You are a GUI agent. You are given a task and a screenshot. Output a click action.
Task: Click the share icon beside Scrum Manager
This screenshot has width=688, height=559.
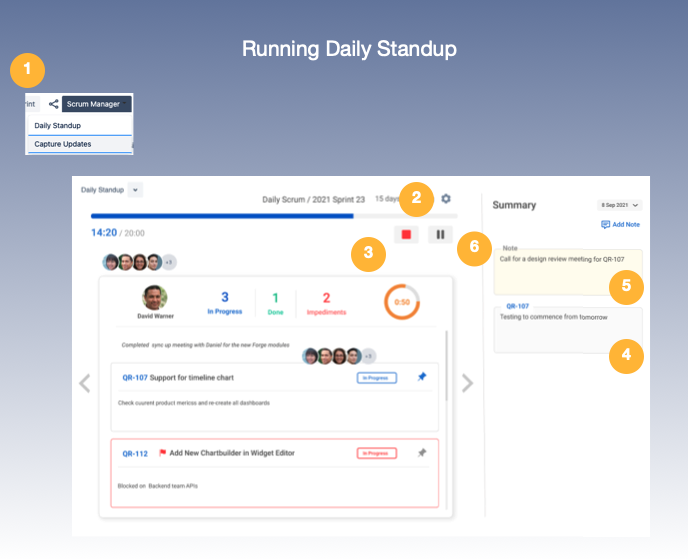coord(53,103)
